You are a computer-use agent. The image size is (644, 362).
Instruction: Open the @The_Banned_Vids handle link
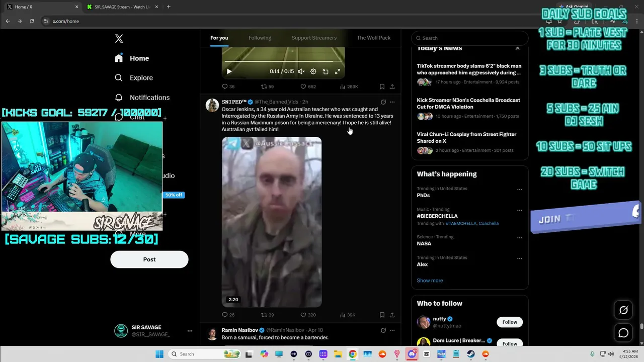click(x=277, y=102)
